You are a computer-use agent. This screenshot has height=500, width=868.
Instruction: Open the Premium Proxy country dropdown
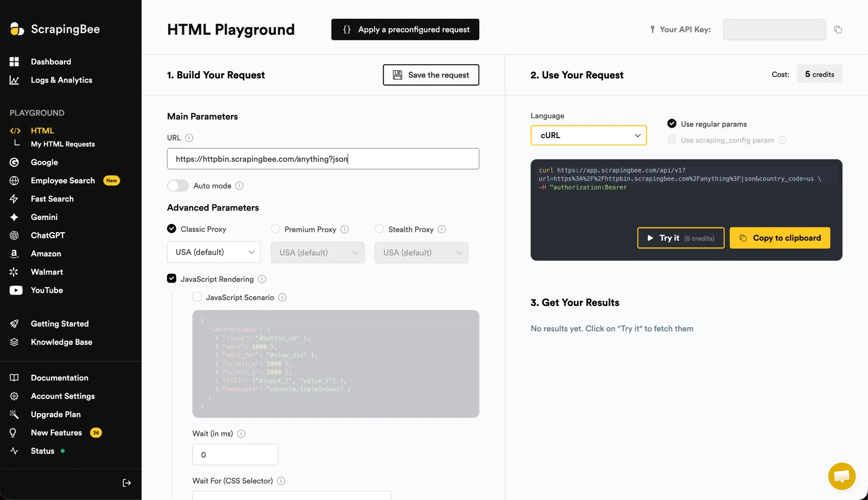point(317,253)
